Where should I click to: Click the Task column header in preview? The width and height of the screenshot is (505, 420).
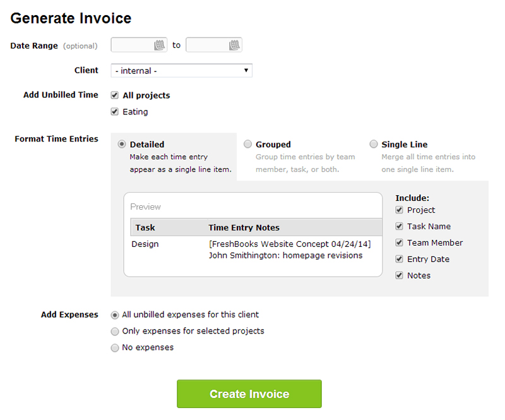145,227
